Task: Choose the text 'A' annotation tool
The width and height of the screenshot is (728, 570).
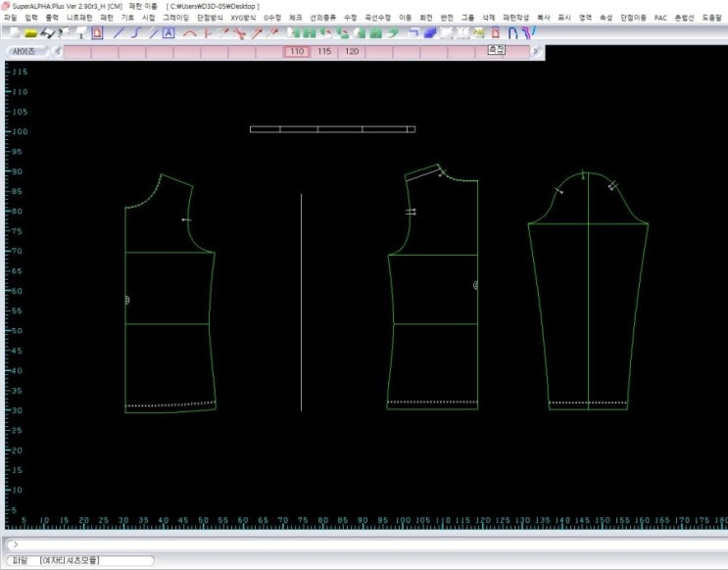Action: click(168, 32)
